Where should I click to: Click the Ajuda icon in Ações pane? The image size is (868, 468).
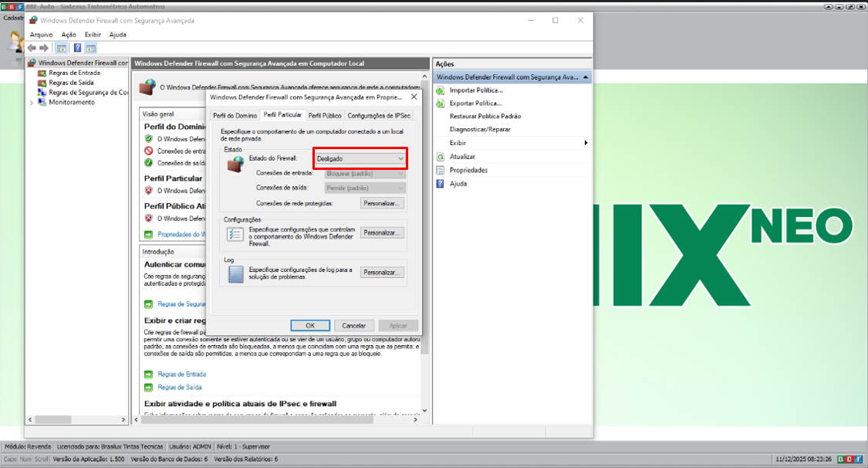[x=441, y=183]
